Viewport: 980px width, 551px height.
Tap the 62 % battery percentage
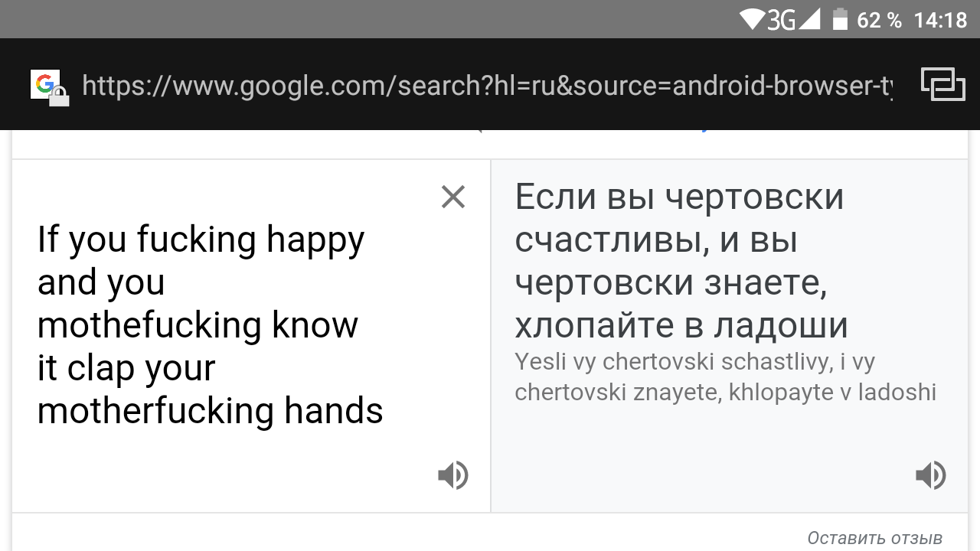(x=879, y=20)
